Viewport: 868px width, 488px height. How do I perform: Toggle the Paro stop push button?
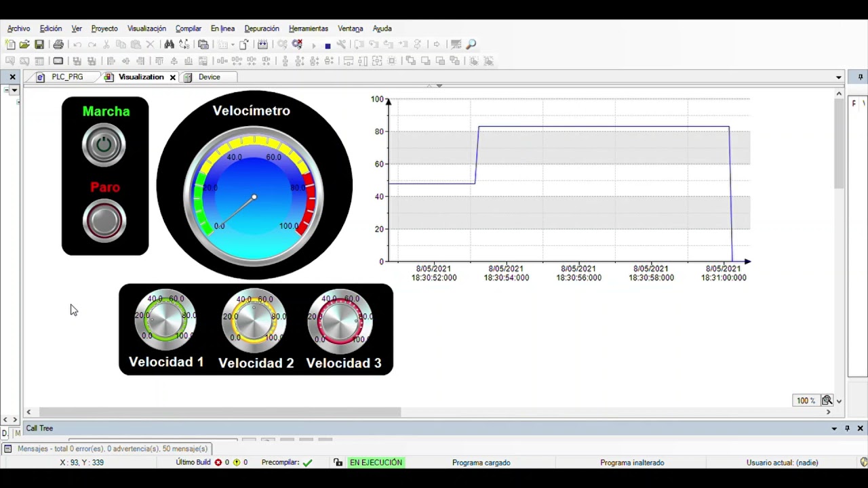(x=104, y=220)
